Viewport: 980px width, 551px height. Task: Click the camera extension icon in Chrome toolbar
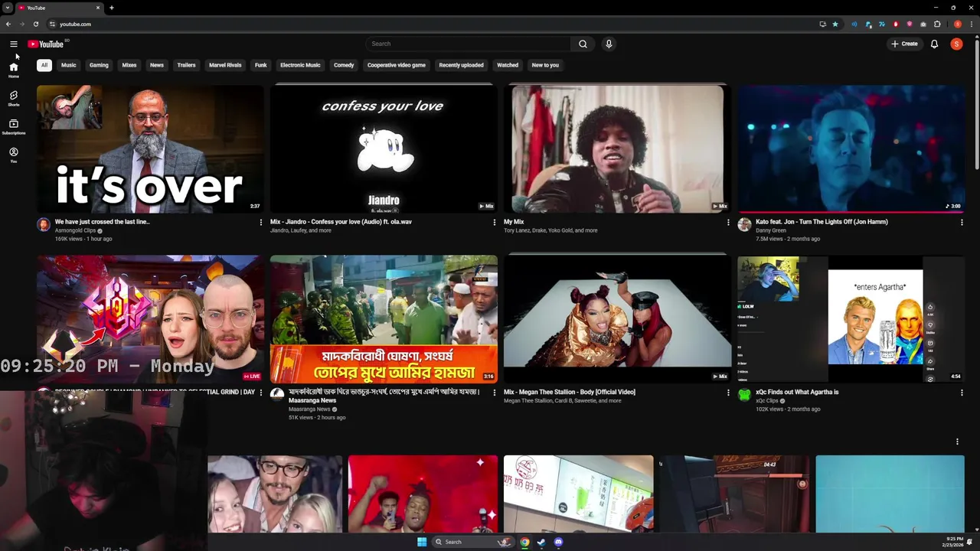923,24
